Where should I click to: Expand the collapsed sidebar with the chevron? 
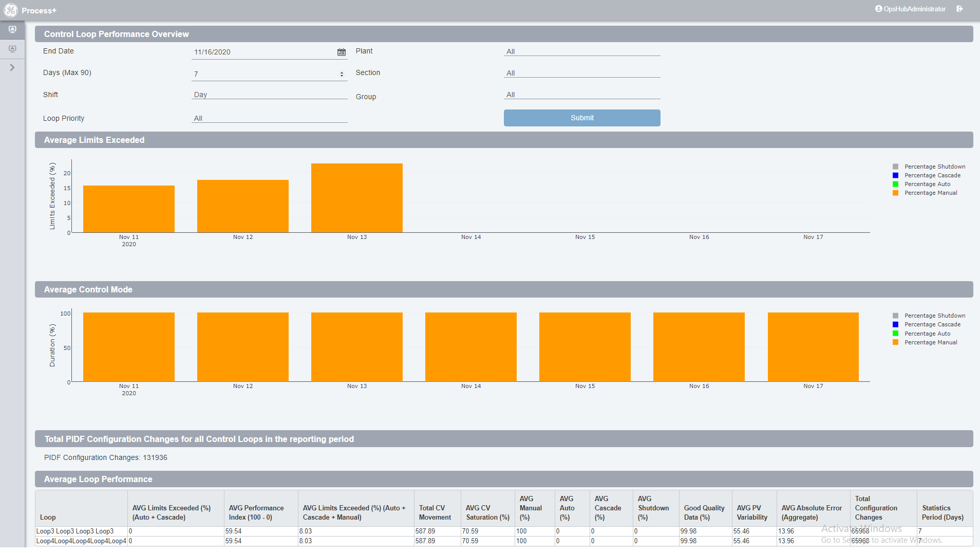tap(13, 67)
